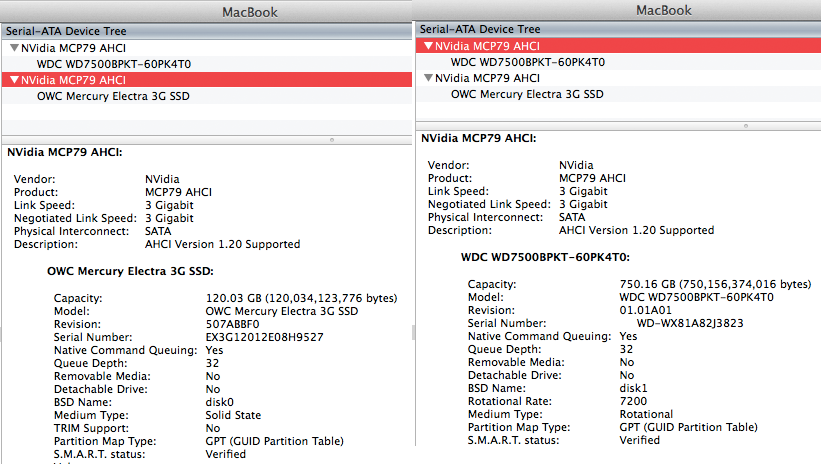The height and width of the screenshot is (464, 821).
Task: Select OWC Mercury Electra 3G SSD row, right tree
Action: coord(618,94)
